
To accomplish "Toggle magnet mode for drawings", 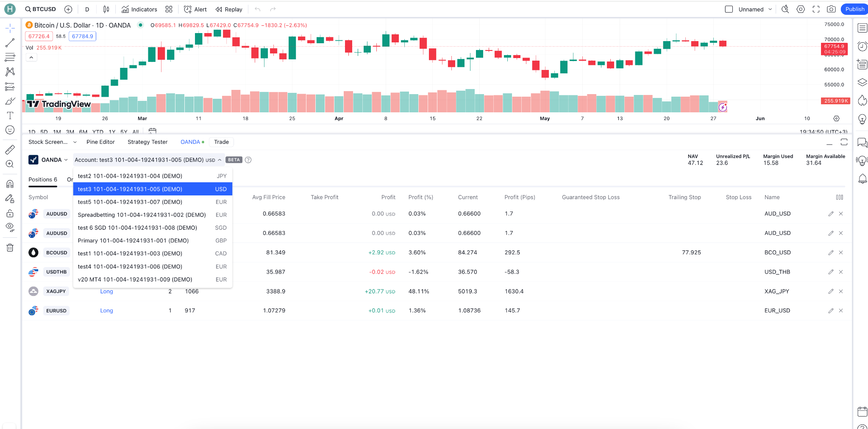I will (x=10, y=184).
